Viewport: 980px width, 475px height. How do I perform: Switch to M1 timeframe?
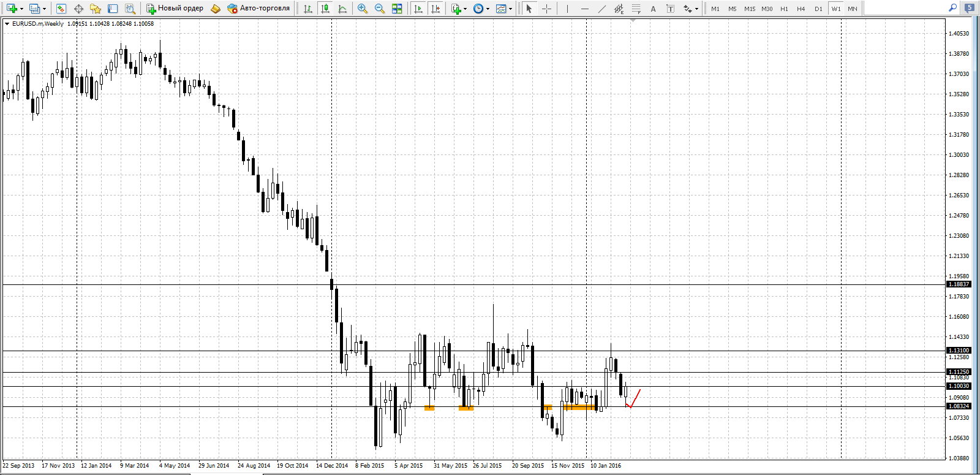coord(715,9)
